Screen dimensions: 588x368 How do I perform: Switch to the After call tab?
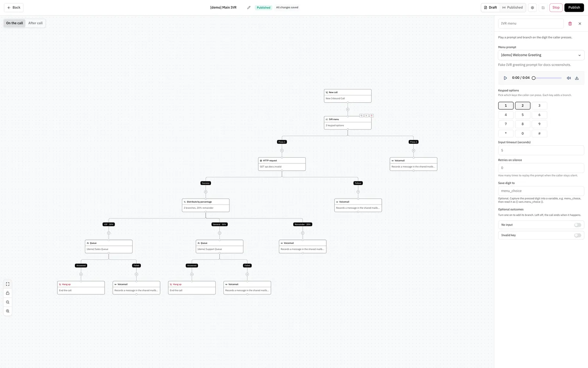(36, 23)
